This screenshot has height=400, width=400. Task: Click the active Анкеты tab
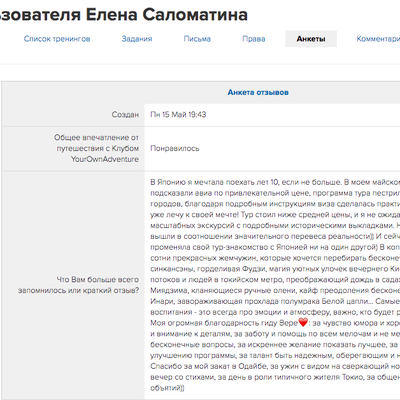tap(311, 39)
